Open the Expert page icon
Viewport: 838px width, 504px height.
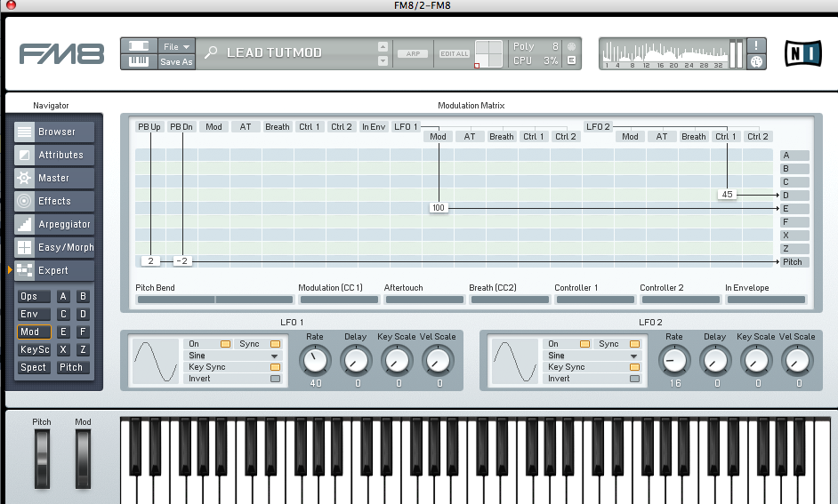click(x=24, y=270)
